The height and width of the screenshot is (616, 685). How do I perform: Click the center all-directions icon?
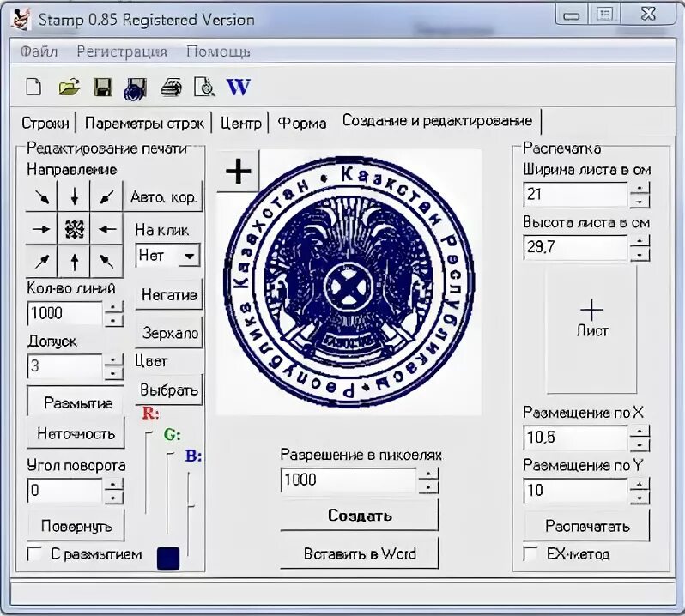coord(74,229)
